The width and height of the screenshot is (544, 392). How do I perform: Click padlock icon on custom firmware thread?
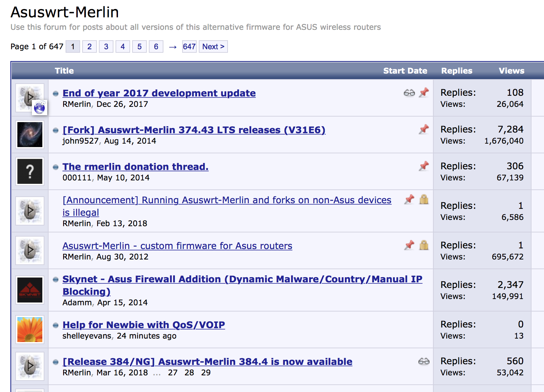[424, 245]
